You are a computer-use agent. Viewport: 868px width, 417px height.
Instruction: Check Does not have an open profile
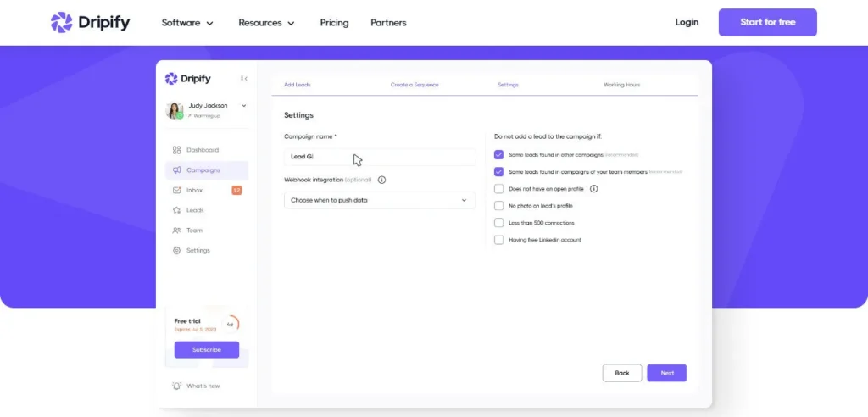pyautogui.click(x=498, y=189)
